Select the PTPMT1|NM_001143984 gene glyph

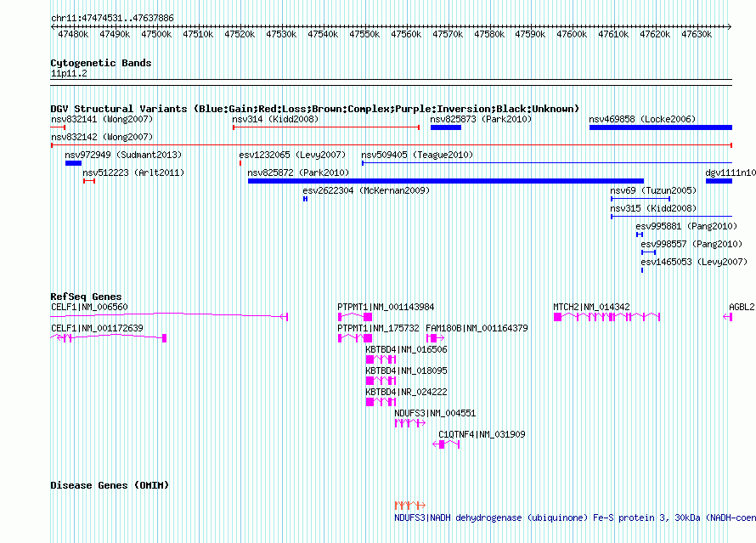pyautogui.click(x=355, y=317)
